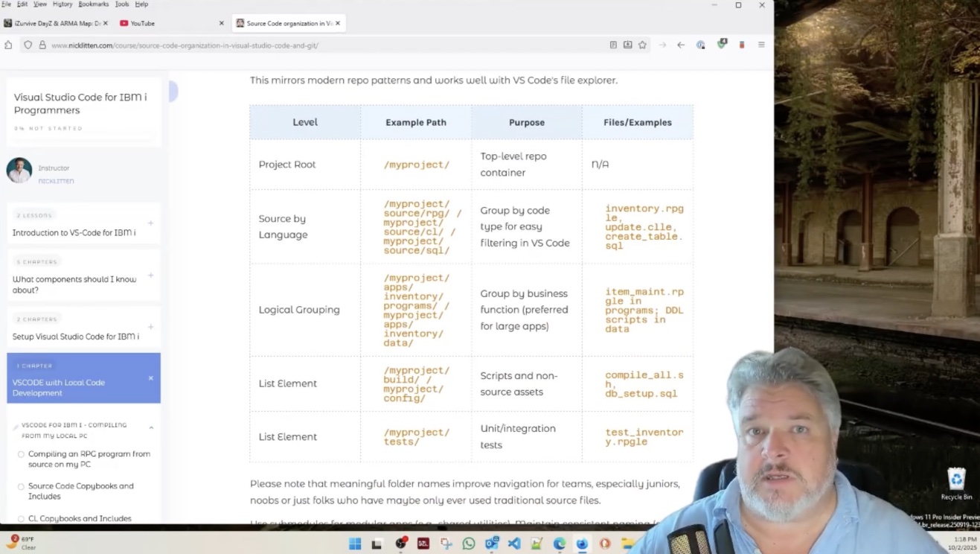Open the Task View icon in the taskbar

(x=377, y=544)
